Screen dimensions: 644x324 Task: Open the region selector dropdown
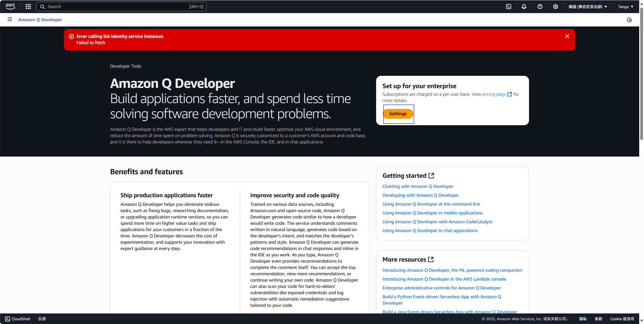click(587, 7)
